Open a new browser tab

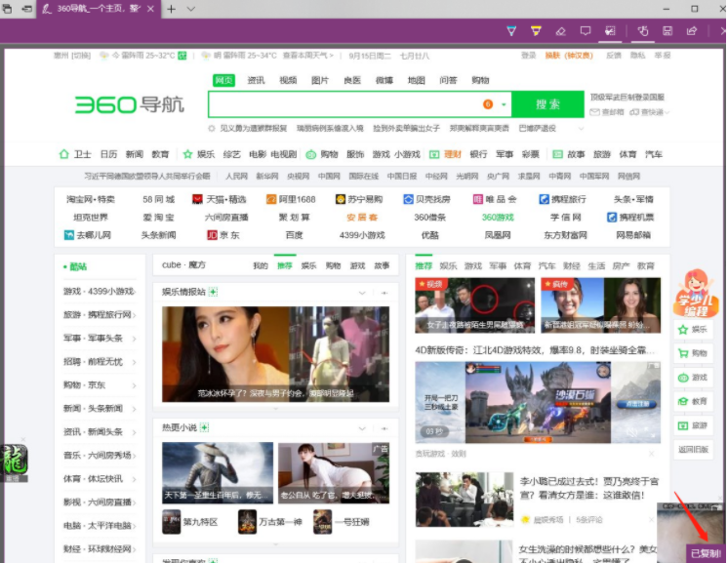pos(172,9)
